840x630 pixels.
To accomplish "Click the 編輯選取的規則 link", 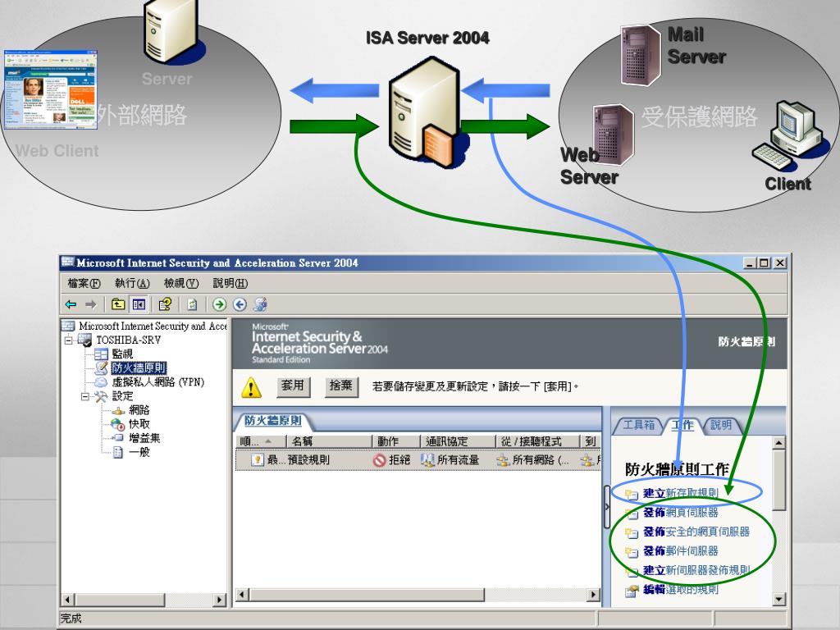I will pyautogui.click(x=680, y=589).
